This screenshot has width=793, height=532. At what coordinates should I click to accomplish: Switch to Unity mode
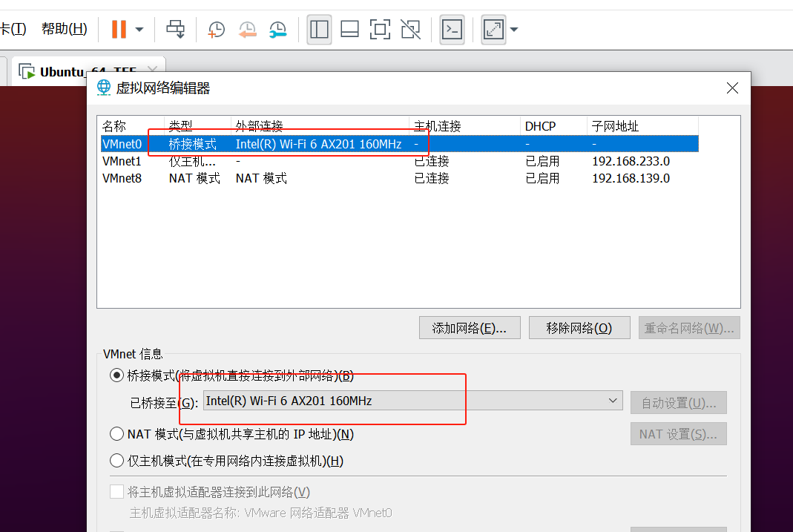(x=411, y=30)
